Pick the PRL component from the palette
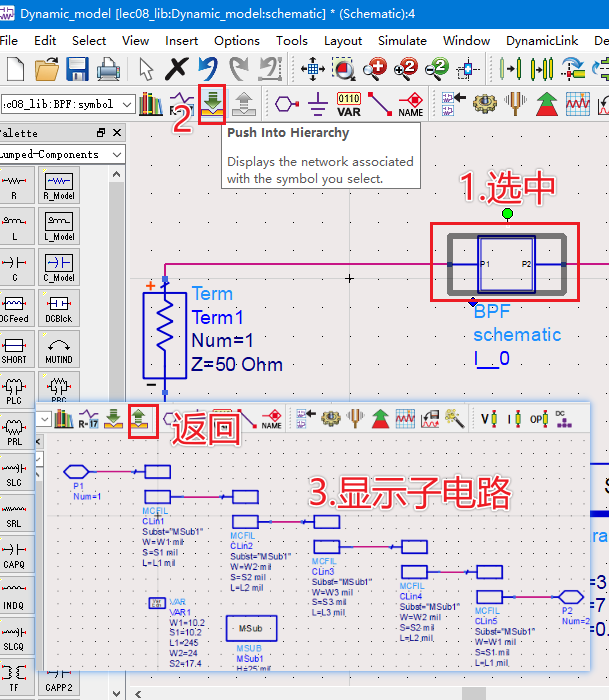This screenshot has width=609, height=700. 15,431
